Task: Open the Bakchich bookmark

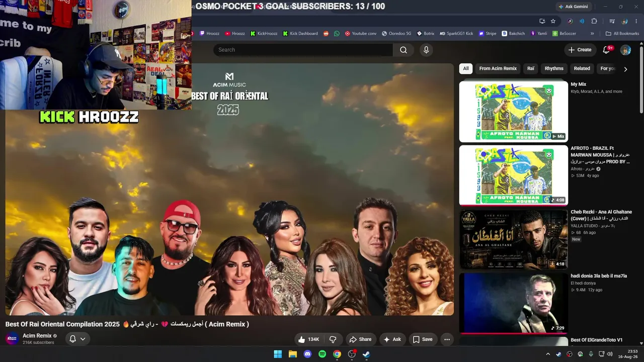Action: pos(513,34)
